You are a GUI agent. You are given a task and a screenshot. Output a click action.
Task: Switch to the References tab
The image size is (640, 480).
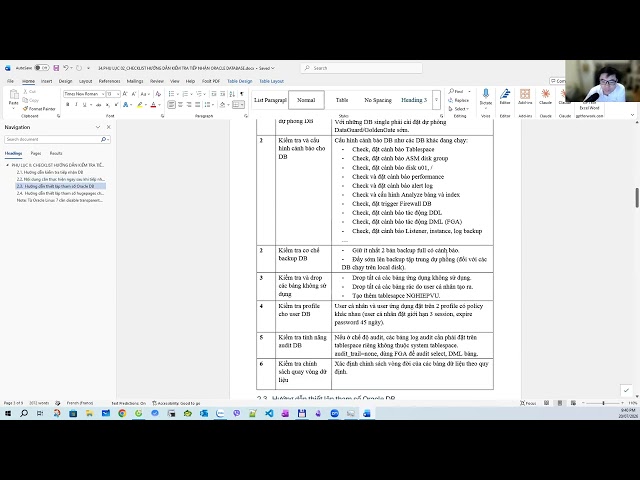(109, 81)
